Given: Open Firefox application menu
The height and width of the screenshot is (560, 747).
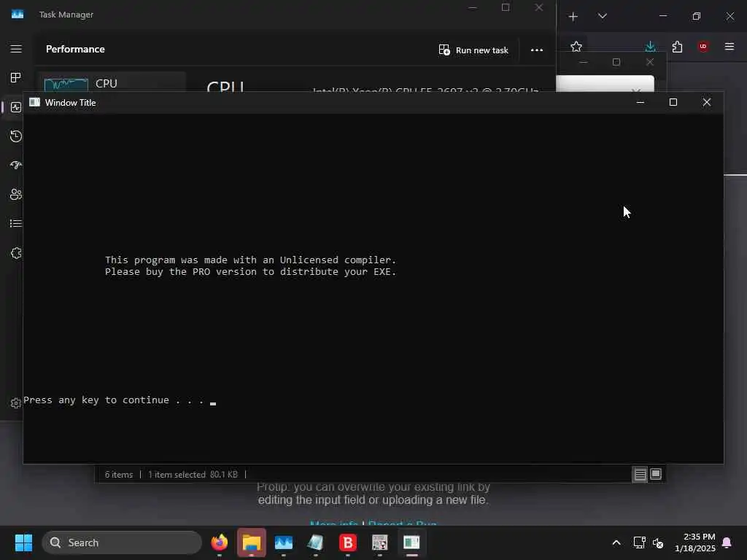Looking at the screenshot, I should pyautogui.click(x=729, y=46).
